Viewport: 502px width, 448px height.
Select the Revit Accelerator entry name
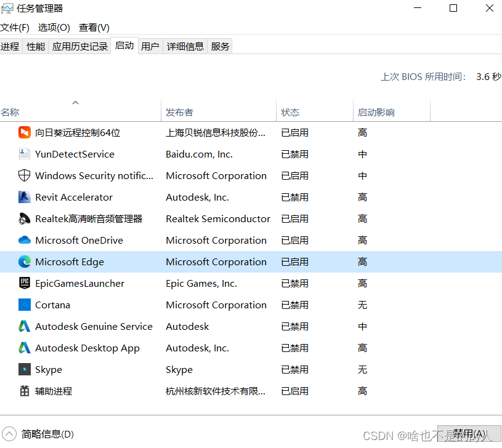point(74,197)
